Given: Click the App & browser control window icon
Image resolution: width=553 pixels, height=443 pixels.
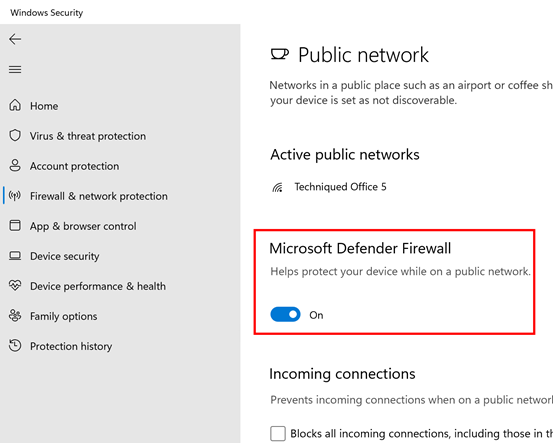Looking at the screenshot, I should [15, 225].
